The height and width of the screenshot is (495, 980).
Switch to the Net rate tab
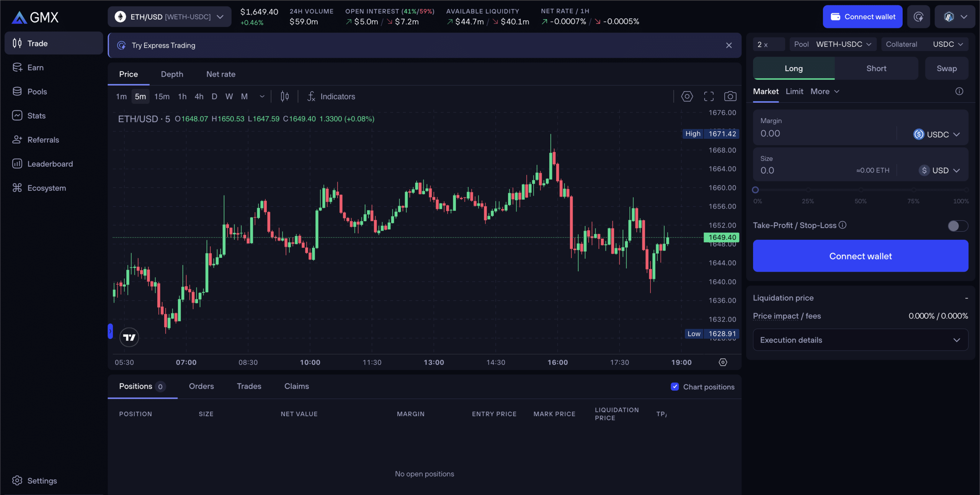pyautogui.click(x=221, y=74)
